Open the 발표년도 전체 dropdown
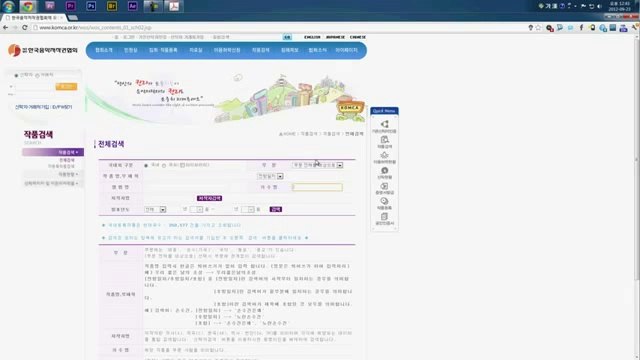The image size is (640, 360). click(x=155, y=209)
